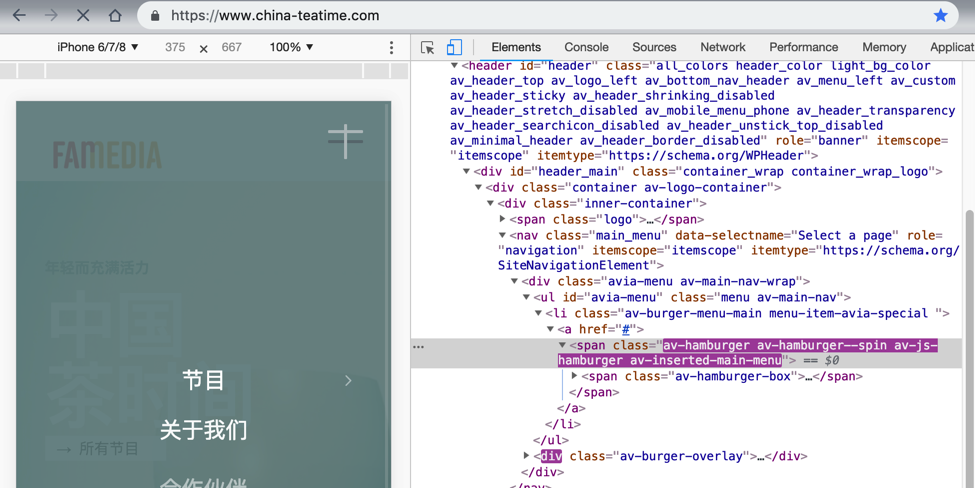Collapse the div id="header_main" node
The image size is (975, 488).
(466, 172)
